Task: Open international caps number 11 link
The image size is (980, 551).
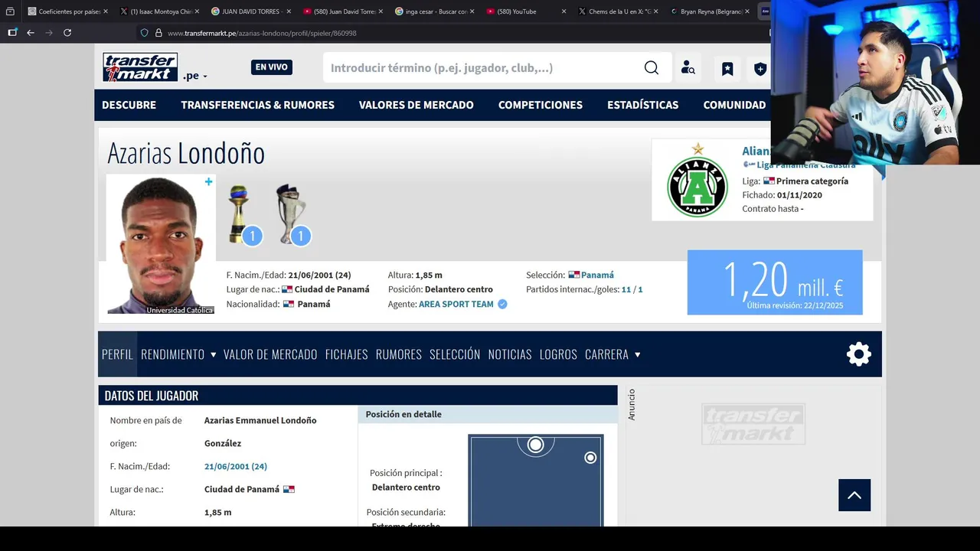Action: (x=626, y=289)
